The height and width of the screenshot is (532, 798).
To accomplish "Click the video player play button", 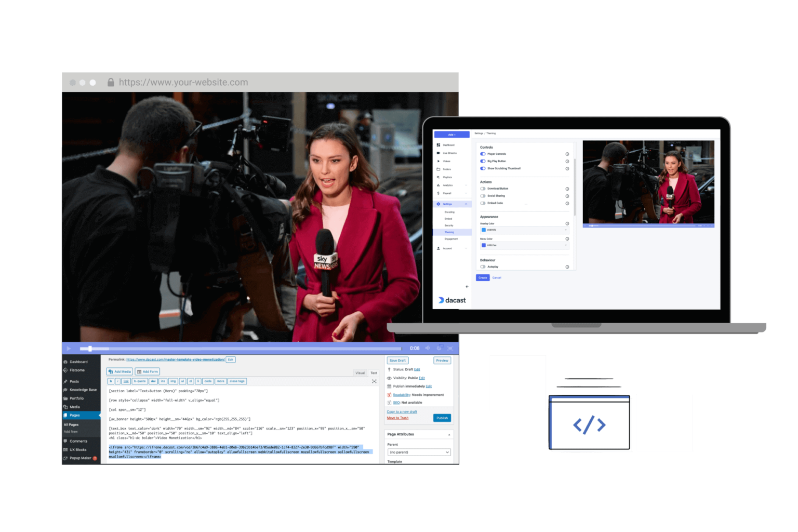I will (69, 349).
